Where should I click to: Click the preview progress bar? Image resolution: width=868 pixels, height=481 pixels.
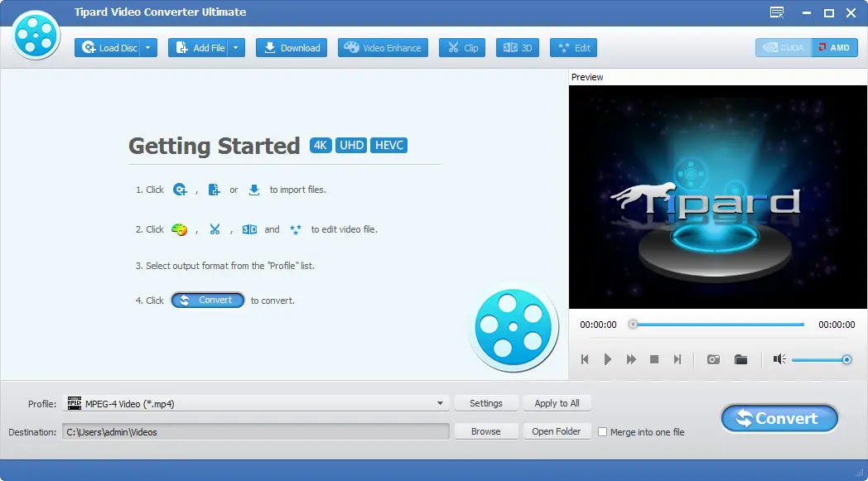click(x=717, y=325)
